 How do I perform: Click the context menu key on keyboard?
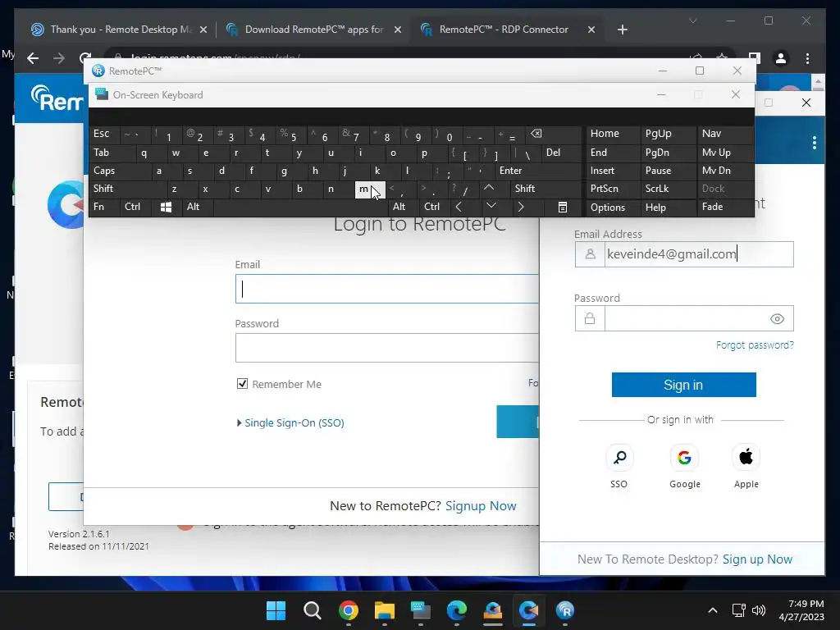pyautogui.click(x=563, y=207)
